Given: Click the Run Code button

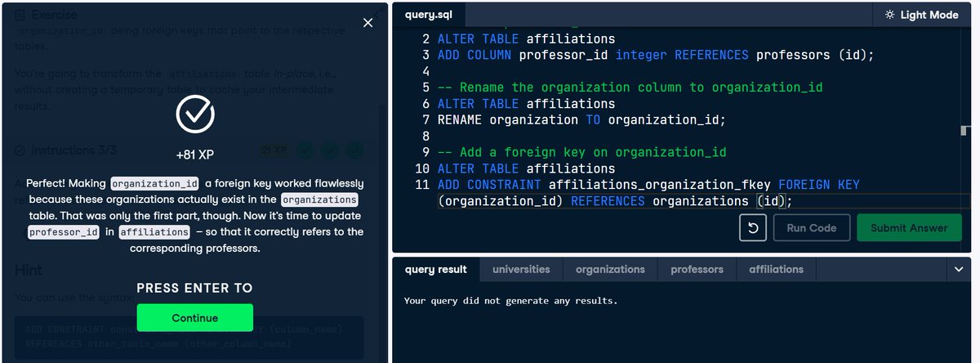Looking at the screenshot, I should 811,228.
